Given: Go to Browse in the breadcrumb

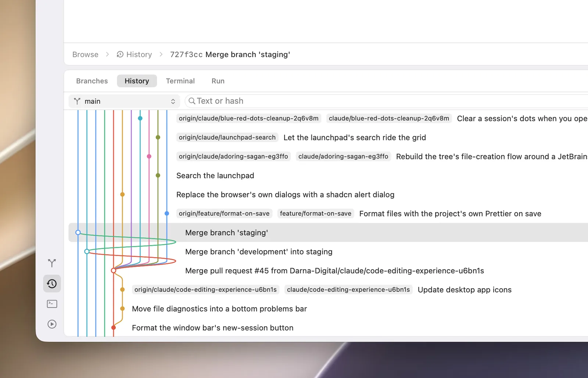Looking at the screenshot, I should (85, 54).
